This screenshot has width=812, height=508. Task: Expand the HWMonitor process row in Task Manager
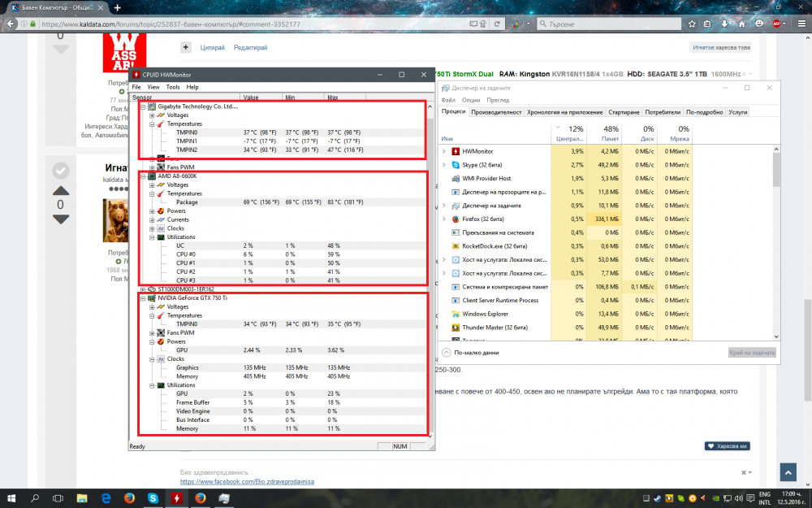444,151
